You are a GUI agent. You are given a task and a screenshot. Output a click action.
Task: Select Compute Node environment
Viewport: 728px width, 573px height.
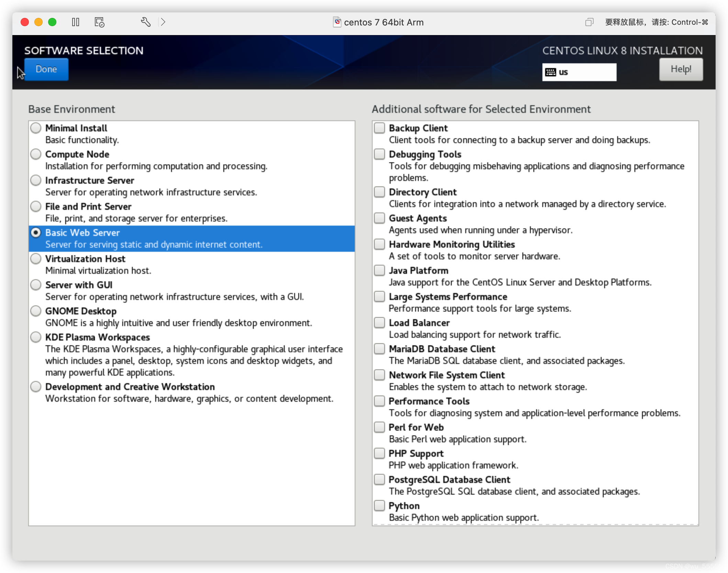point(36,154)
